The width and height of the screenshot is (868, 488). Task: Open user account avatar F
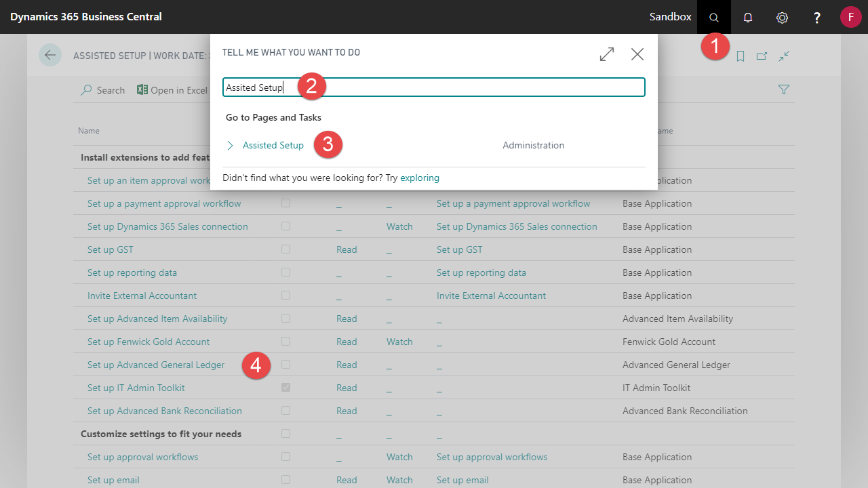pyautogui.click(x=850, y=17)
